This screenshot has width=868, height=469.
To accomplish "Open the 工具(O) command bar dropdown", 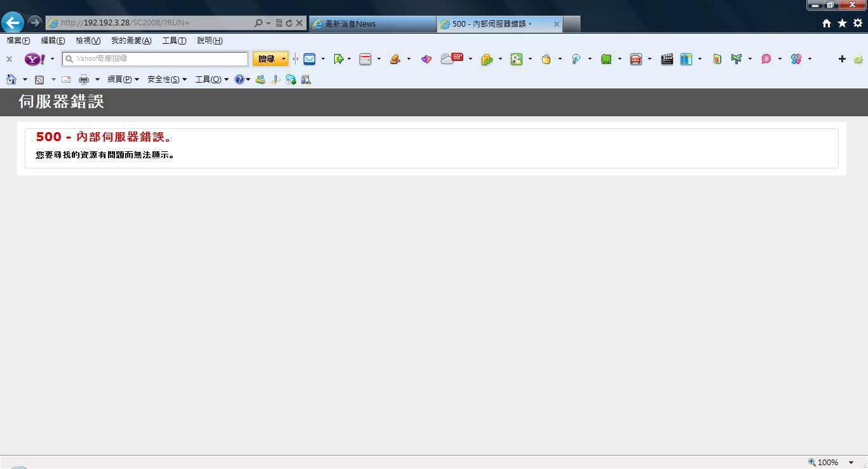I will coord(212,79).
